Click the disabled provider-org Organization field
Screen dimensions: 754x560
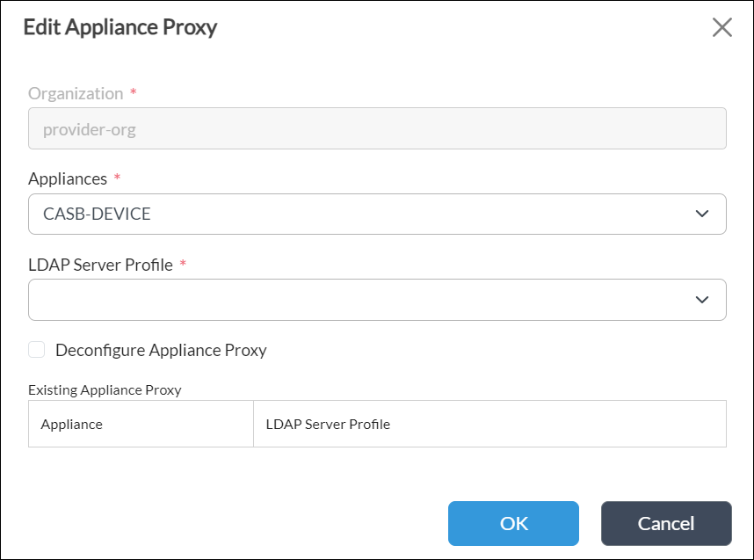coord(378,128)
